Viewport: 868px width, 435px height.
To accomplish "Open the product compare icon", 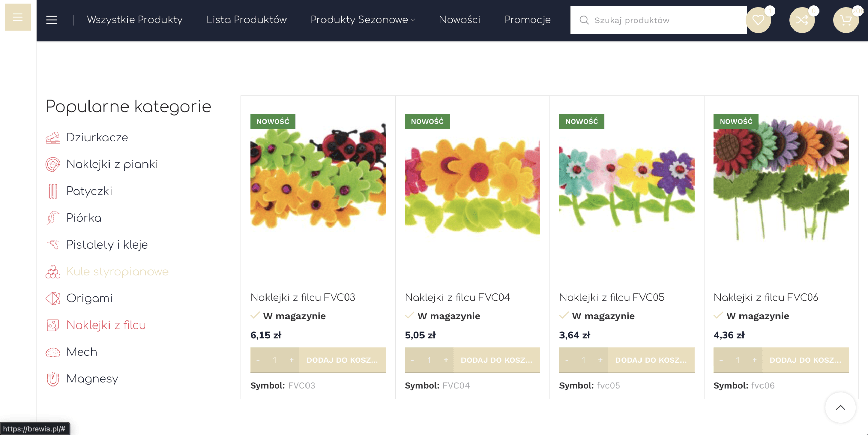I will [x=802, y=20].
